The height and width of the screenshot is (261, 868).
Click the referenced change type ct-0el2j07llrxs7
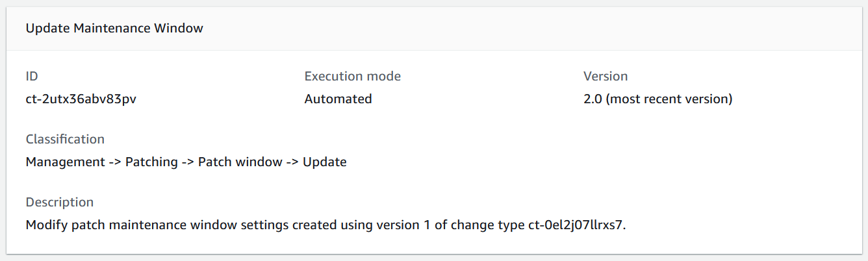[577, 225]
